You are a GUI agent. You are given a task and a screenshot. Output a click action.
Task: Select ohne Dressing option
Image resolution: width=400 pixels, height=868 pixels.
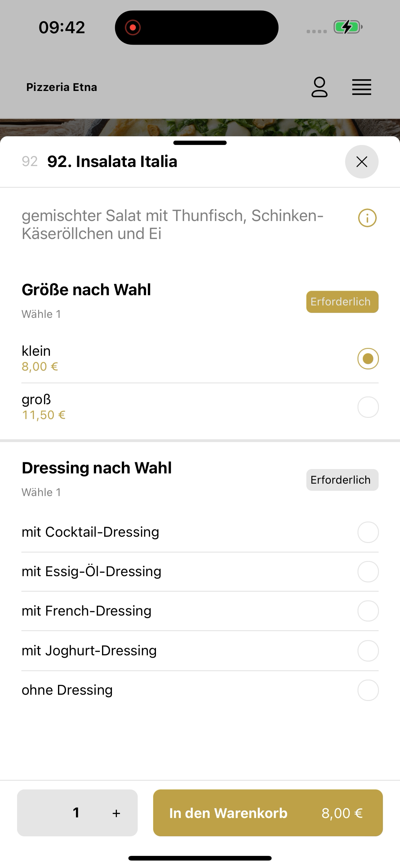(200, 690)
